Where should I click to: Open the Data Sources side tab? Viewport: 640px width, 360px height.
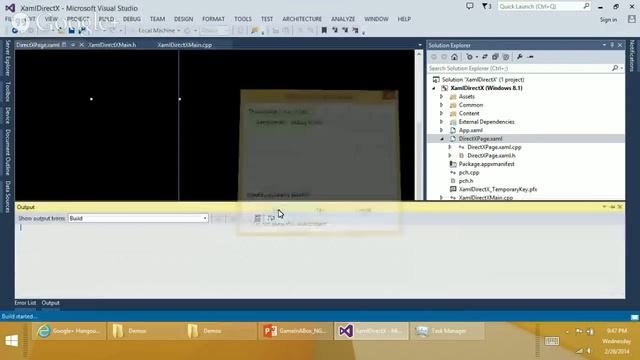click(7, 197)
